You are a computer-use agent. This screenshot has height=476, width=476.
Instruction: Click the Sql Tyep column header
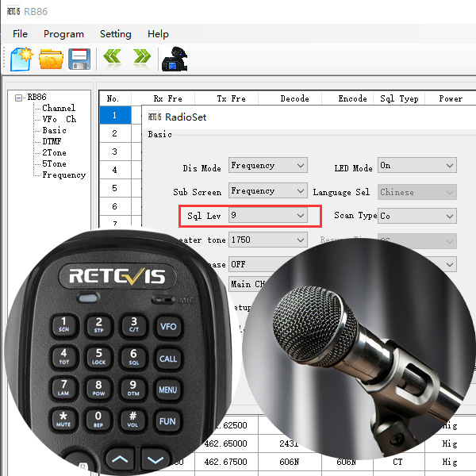[x=399, y=98]
